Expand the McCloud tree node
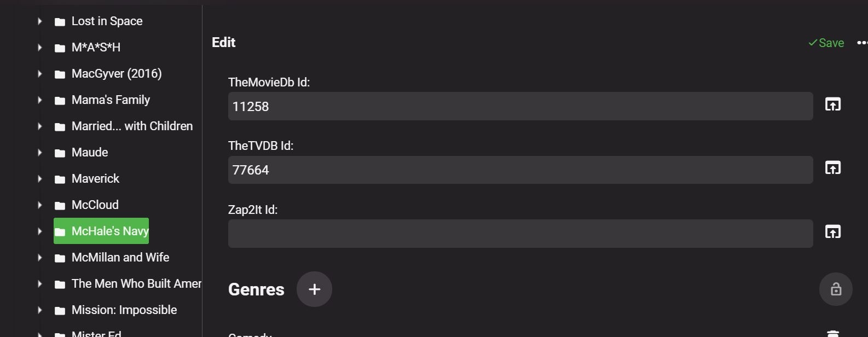 (40, 205)
